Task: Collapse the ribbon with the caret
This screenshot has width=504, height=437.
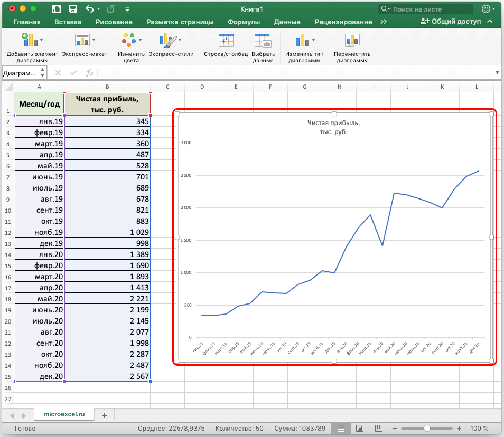Action: pyautogui.click(x=490, y=22)
